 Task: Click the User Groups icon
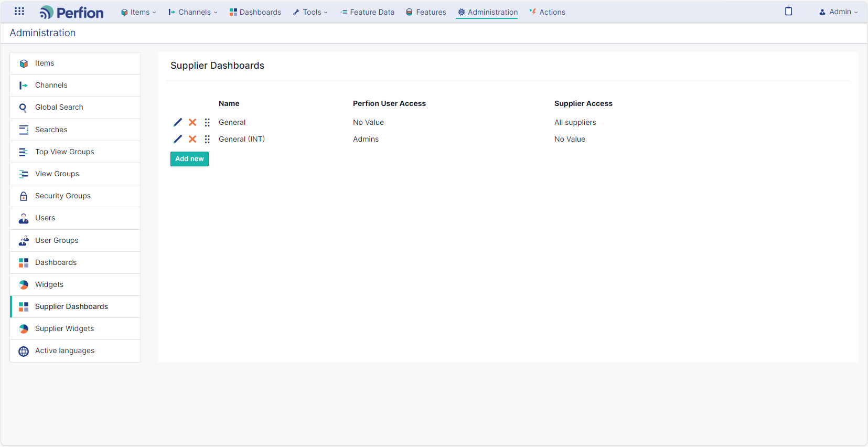[24, 241]
